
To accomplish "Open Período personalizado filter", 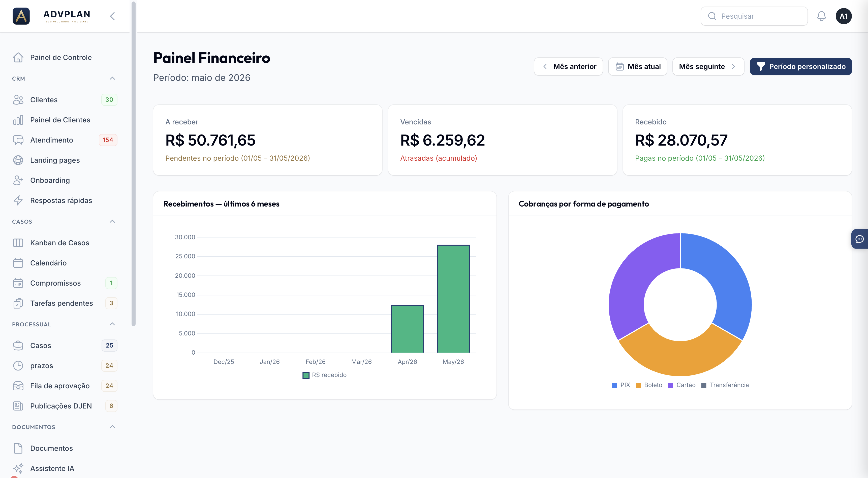I will point(801,67).
